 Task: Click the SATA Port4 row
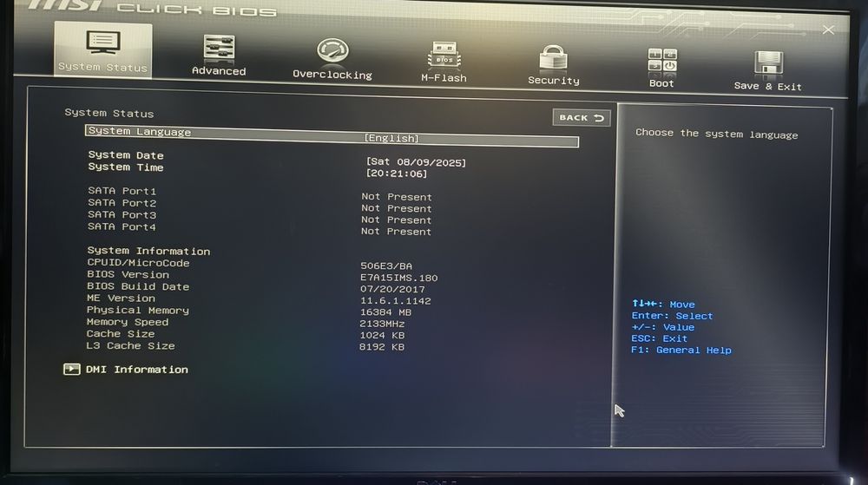259,229
